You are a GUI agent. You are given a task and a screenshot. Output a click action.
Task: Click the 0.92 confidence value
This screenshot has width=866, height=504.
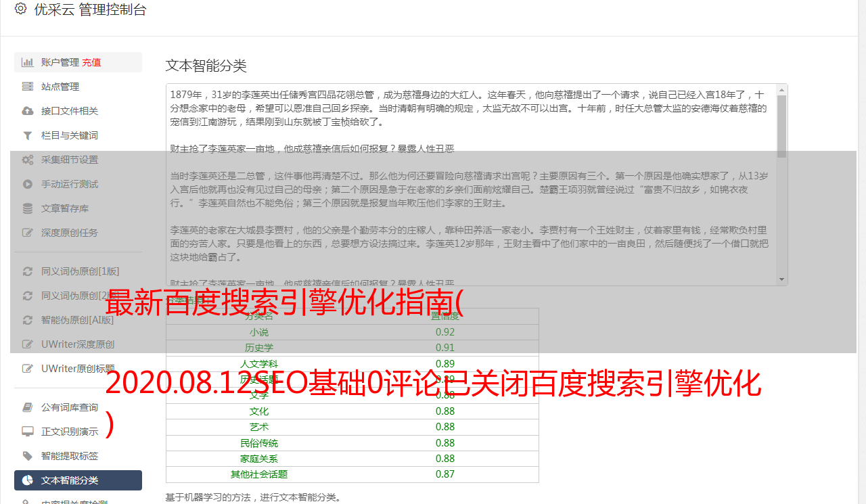click(445, 332)
